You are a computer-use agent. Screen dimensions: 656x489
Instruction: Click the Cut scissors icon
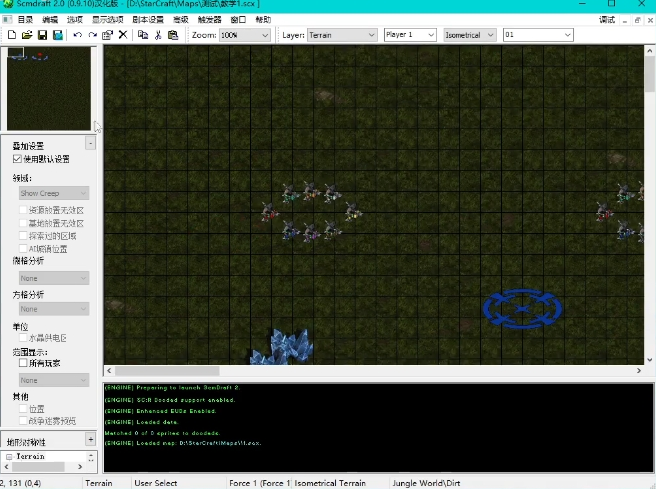pyautogui.click(x=158, y=35)
